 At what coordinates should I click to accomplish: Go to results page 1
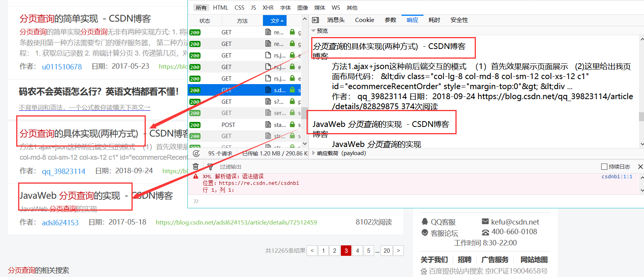pyautogui.click(x=324, y=251)
